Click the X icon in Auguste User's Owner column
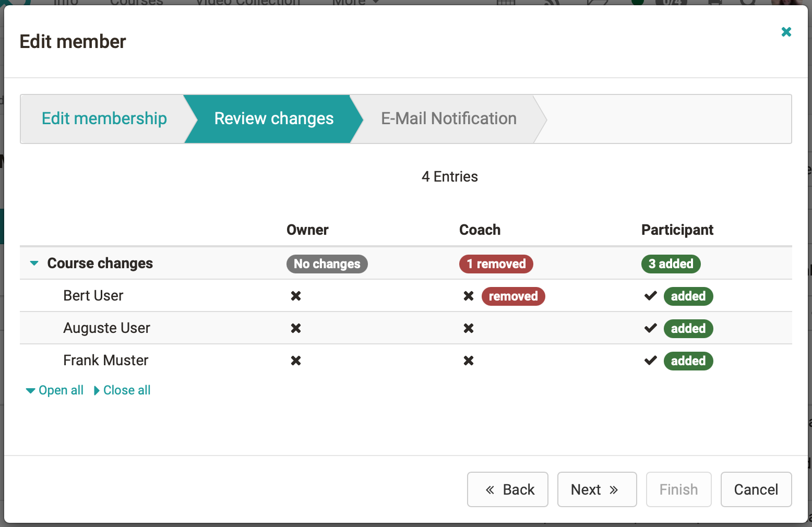Image resolution: width=812 pixels, height=527 pixels. [296, 328]
